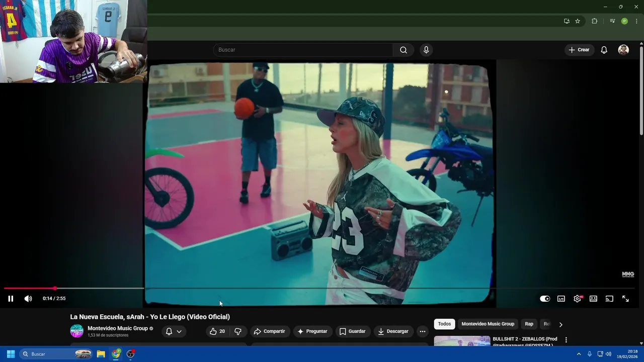Viewport: 644px width, 362px height.
Task: Pause the playing video
Action: click(x=11, y=299)
